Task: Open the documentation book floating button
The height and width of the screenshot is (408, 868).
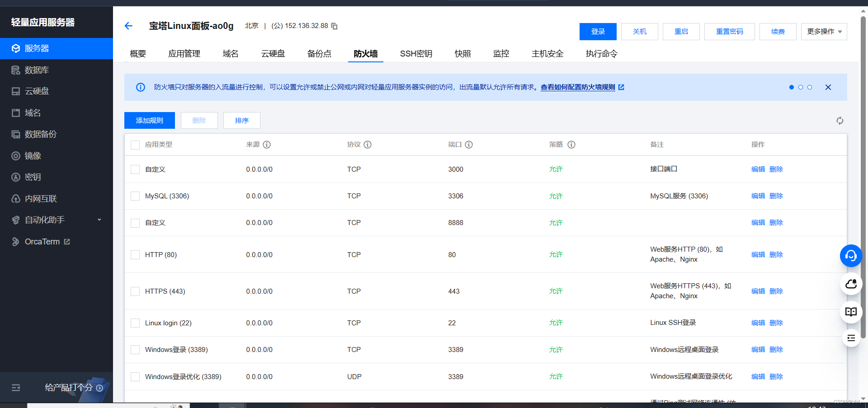Action: (851, 312)
